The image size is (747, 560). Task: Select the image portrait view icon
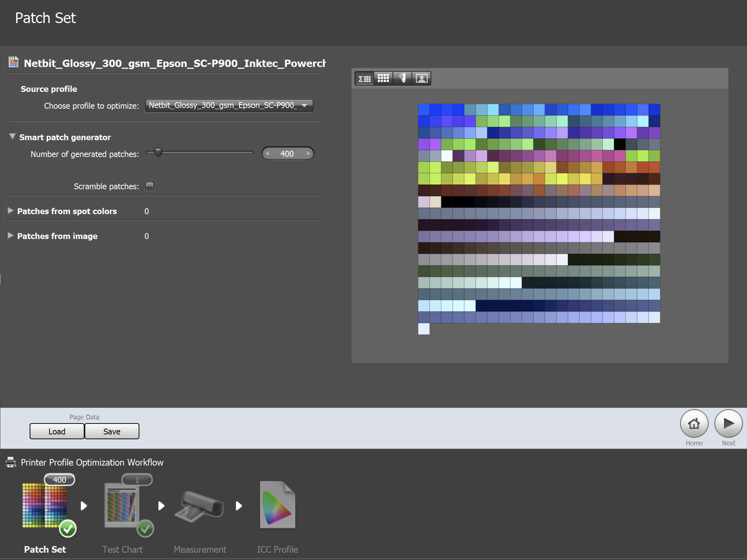(x=421, y=78)
